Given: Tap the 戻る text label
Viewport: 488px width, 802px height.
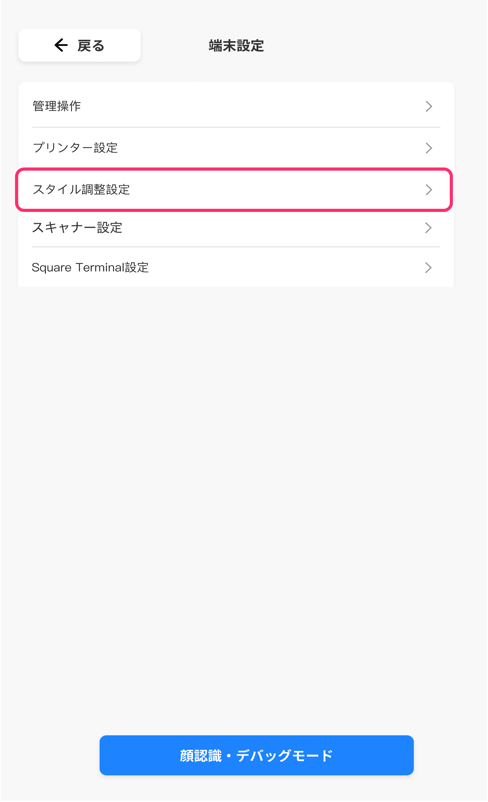Looking at the screenshot, I should tap(91, 46).
